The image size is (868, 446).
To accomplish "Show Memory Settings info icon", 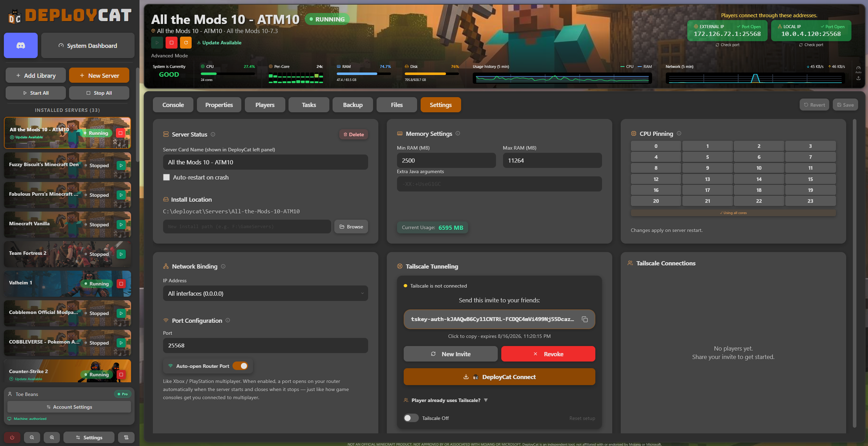I will [458, 133].
